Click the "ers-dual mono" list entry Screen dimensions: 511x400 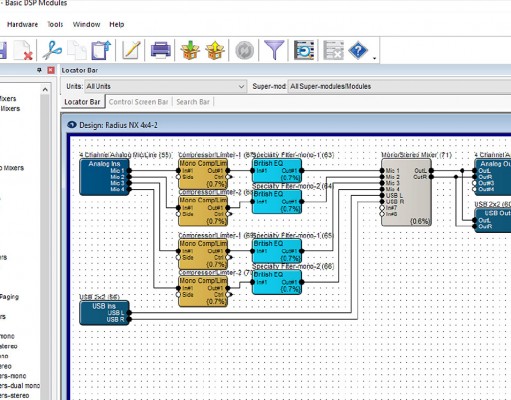[20, 386]
